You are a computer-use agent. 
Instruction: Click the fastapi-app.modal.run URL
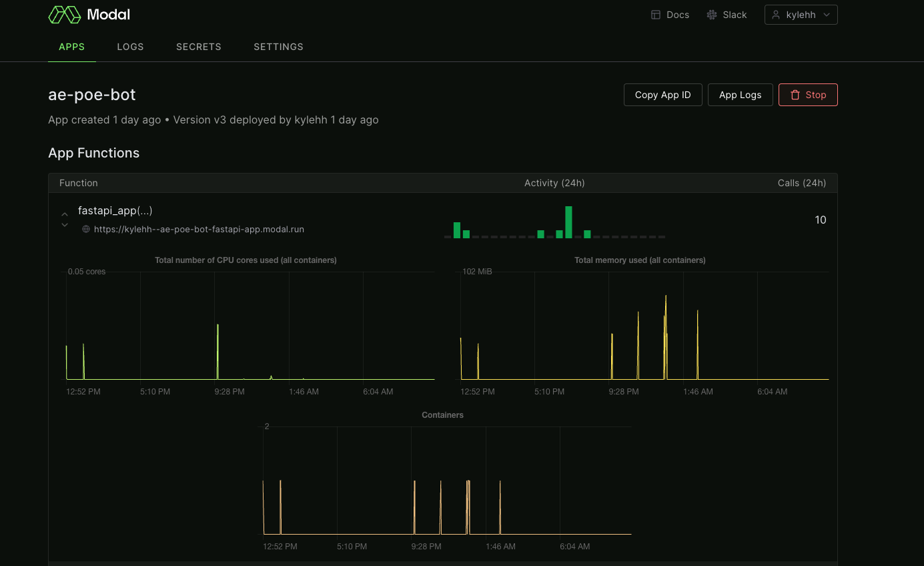click(199, 229)
